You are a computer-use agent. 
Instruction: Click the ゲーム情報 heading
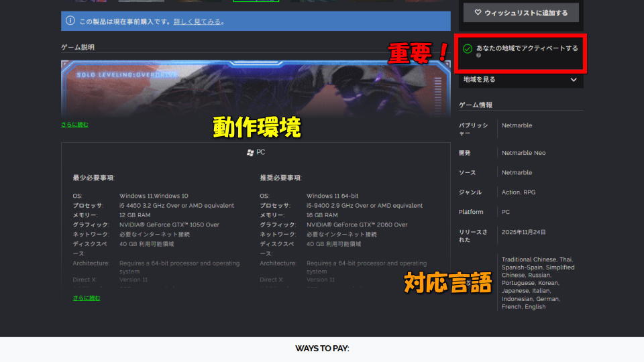click(475, 105)
